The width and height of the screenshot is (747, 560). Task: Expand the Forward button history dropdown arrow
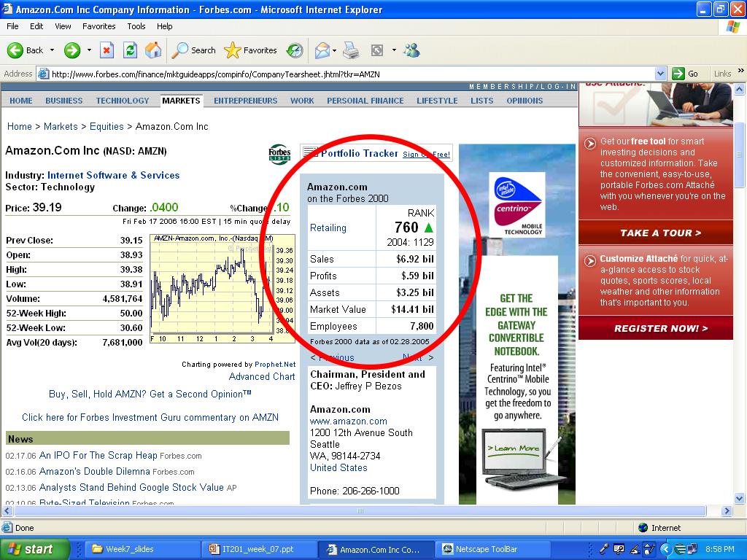click(x=89, y=50)
